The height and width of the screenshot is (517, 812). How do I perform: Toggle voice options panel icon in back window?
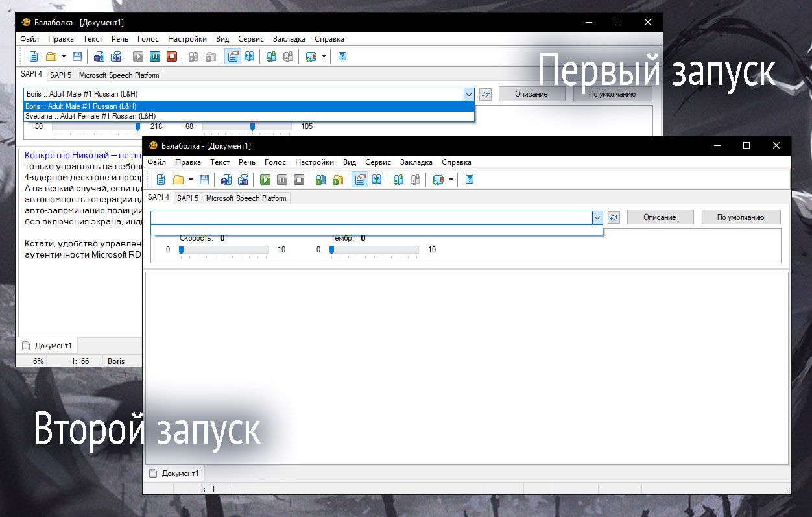(232, 56)
